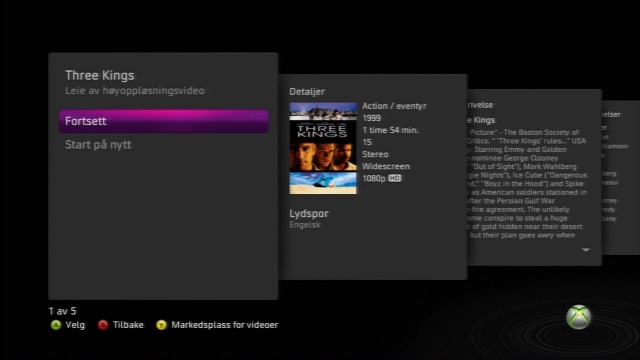This screenshot has width=640, height=360.
Task: Open the far-right partially visible panel
Action: (620, 178)
